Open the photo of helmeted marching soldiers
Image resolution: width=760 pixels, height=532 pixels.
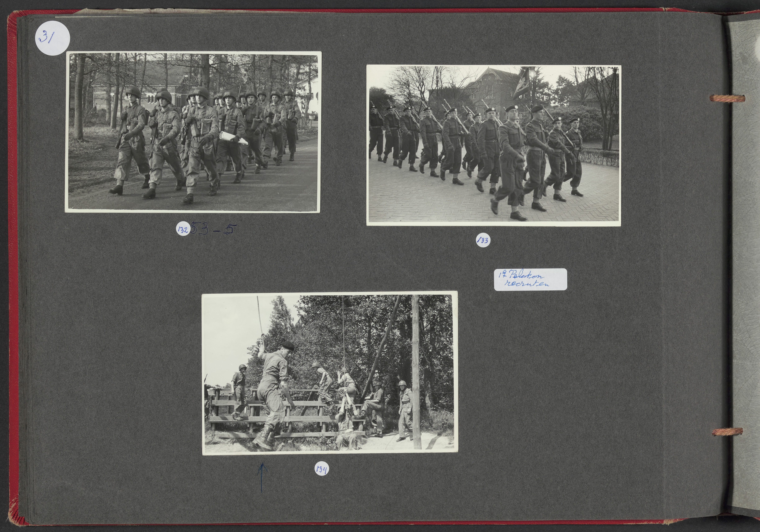tap(193, 132)
